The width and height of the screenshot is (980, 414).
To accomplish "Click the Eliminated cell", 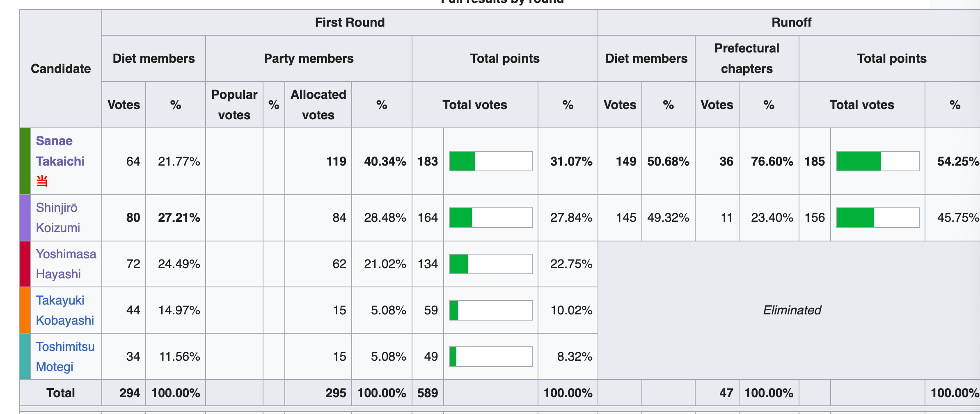I will pos(792,310).
